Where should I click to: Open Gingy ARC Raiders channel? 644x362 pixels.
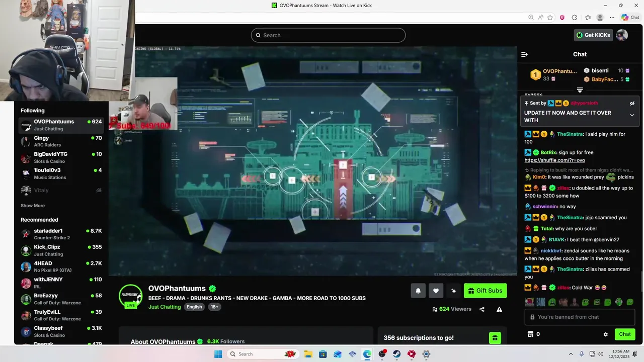click(61, 141)
